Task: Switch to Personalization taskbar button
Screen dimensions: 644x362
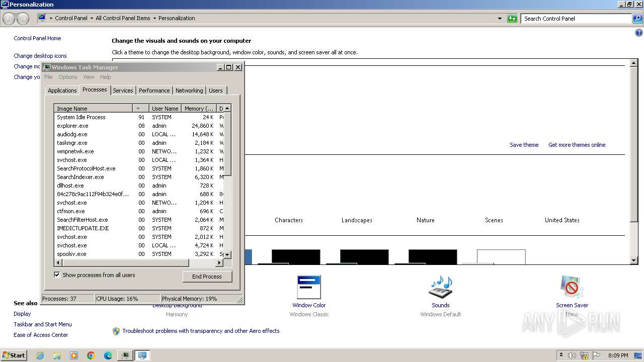Action: (x=142, y=355)
